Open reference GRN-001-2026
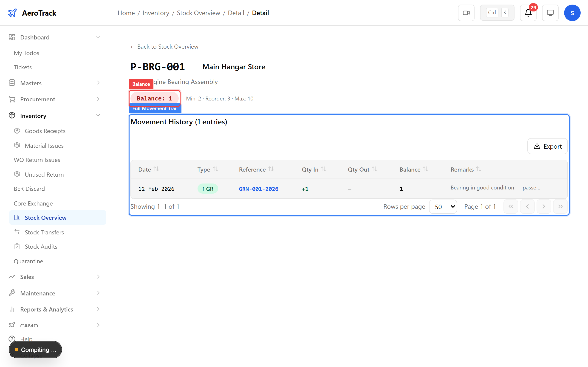Screen dimensions: 588x367 pyautogui.click(x=258, y=189)
